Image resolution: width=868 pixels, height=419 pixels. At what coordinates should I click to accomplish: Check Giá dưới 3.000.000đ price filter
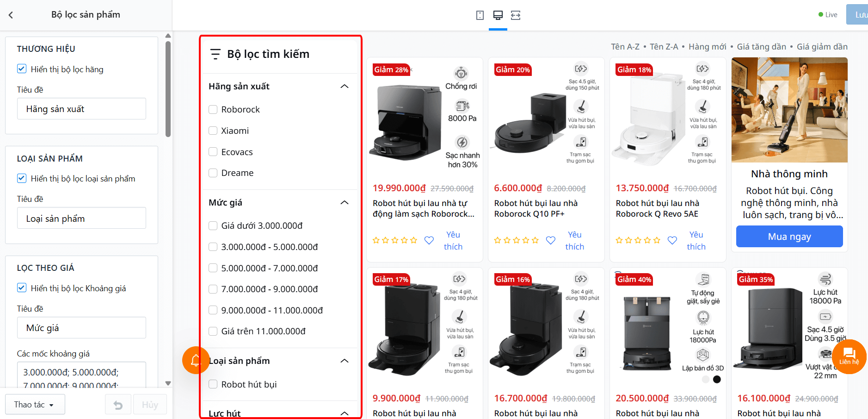tap(213, 226)
